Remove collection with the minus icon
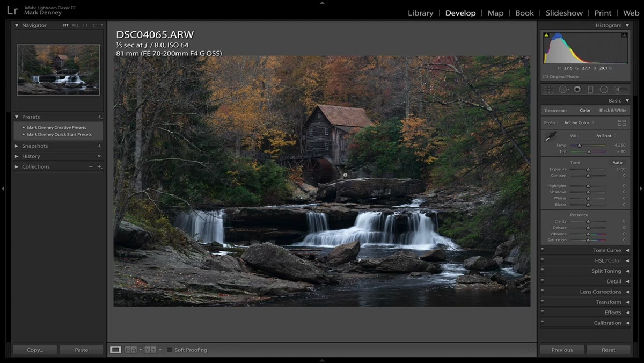This screenshot has height=363, width=644. click(91, 166)
